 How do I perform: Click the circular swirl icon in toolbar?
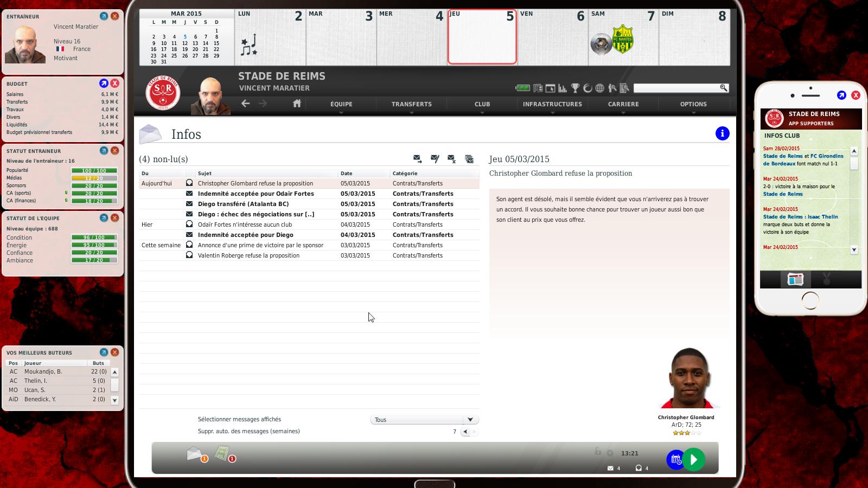pyautogui.click(x=588, y=88)
